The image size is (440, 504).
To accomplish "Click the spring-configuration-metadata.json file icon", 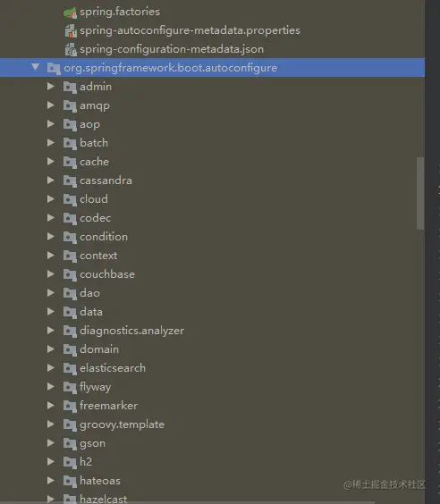I will (71, 50).
